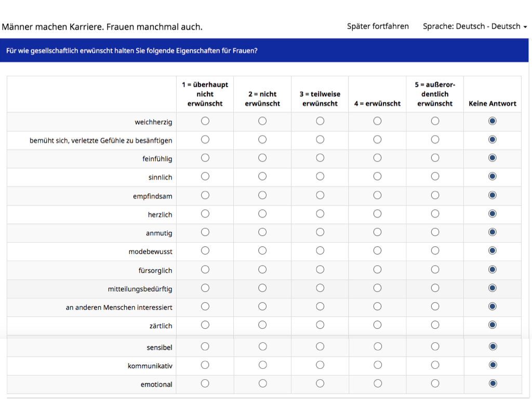
Task: Choose '5 = außerordentlich erwünscht' for fürsorglich
Action: (x=435, y=270)
